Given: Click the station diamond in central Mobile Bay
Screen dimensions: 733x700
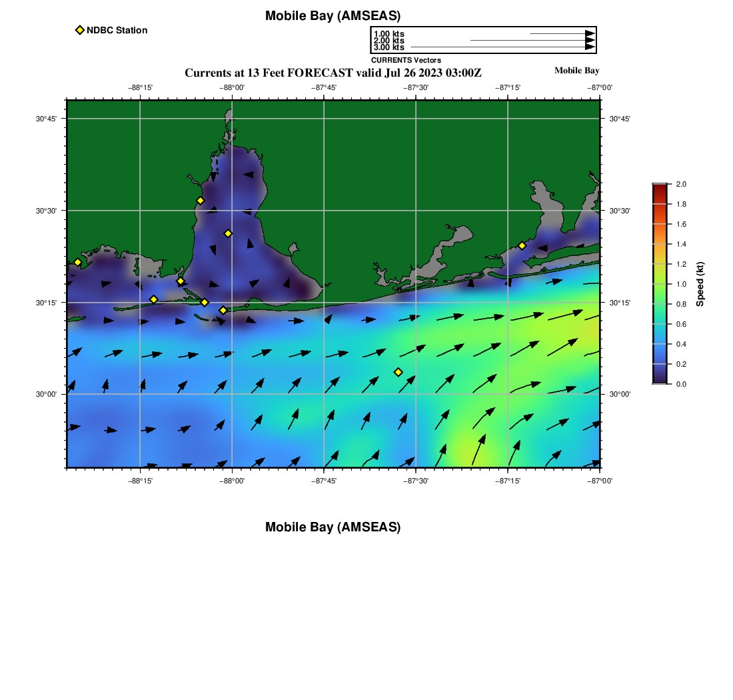Looking at the screenshot, I should [x=228, y=233].
